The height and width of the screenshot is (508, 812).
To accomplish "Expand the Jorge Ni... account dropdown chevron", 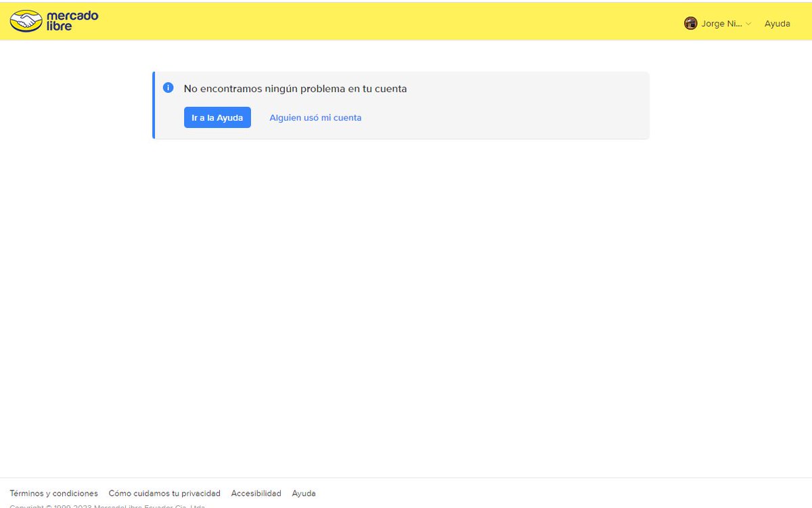I will (x=748, y=24).
